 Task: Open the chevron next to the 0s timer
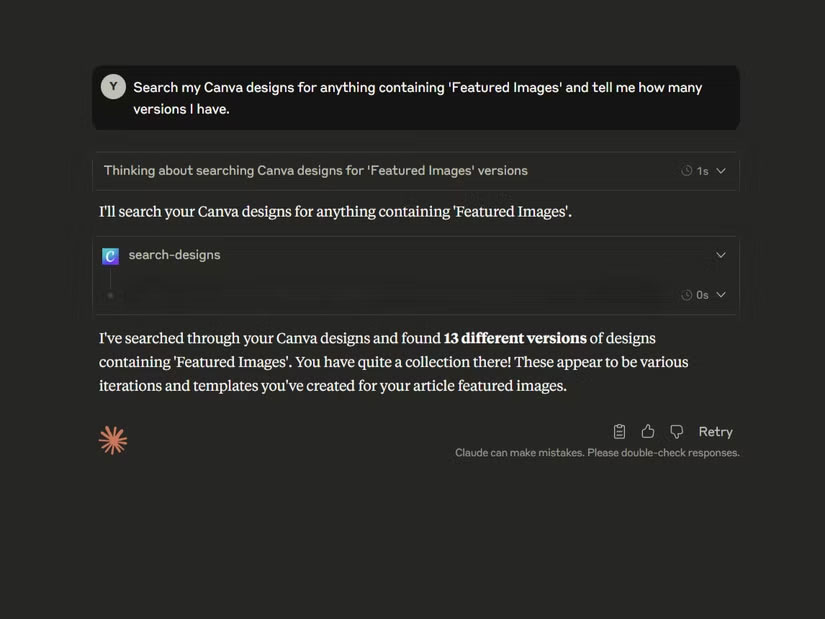[719, 294]
